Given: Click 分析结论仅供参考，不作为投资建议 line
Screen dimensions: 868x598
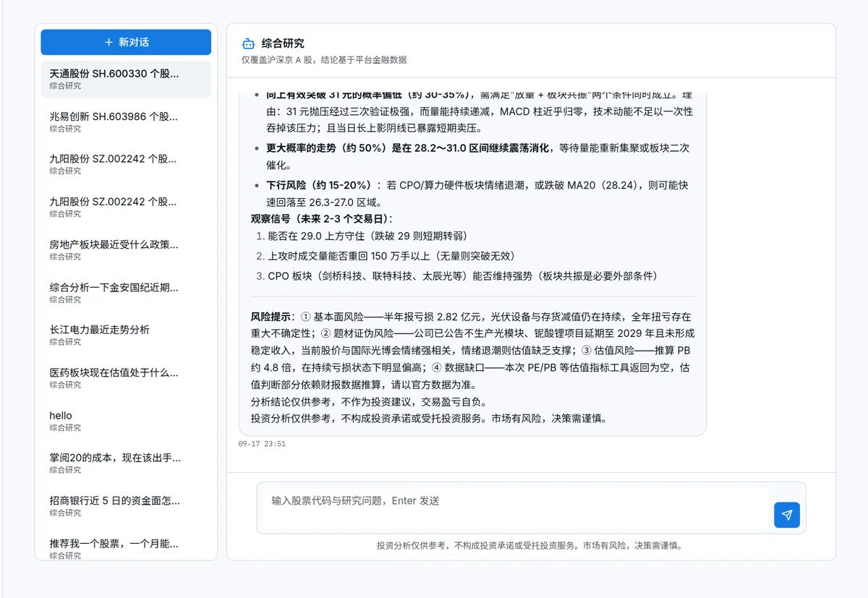Looking at the screenshot, I should pyautogui.click(x=369, y=401).
